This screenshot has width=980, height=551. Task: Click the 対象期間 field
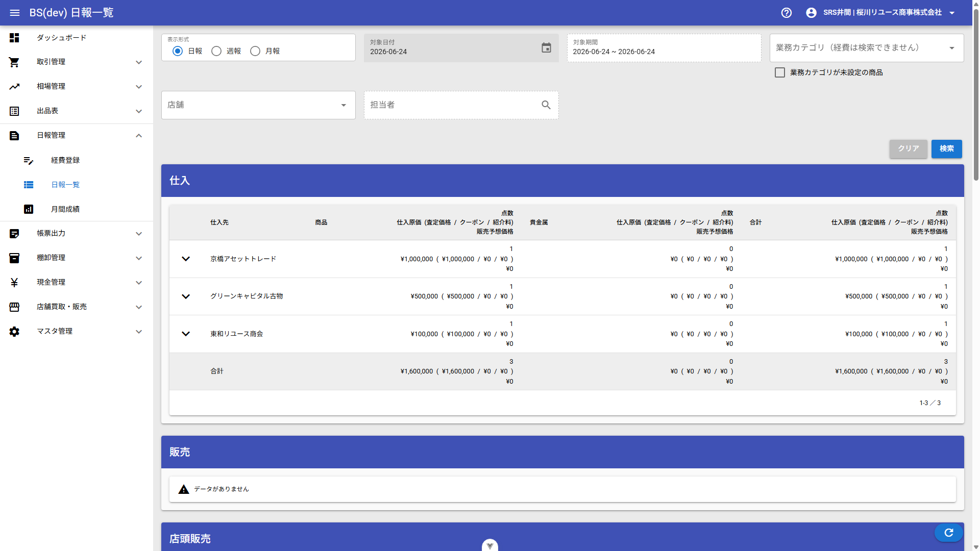coord(664,48)
